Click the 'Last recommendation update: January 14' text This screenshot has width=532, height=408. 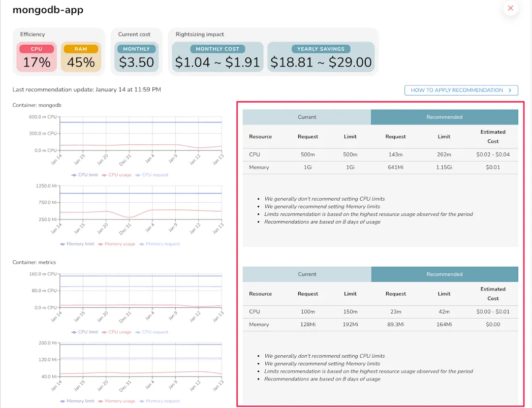(86, 89)
